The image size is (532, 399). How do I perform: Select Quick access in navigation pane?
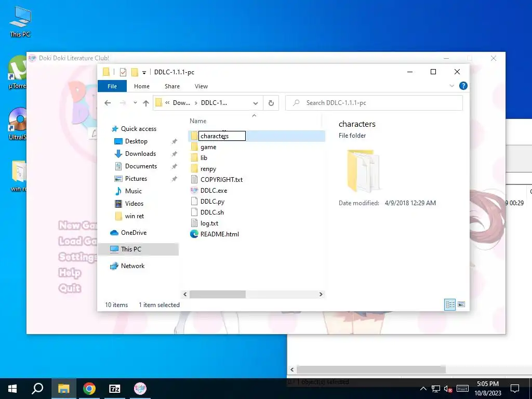click(x=138, y=129)
